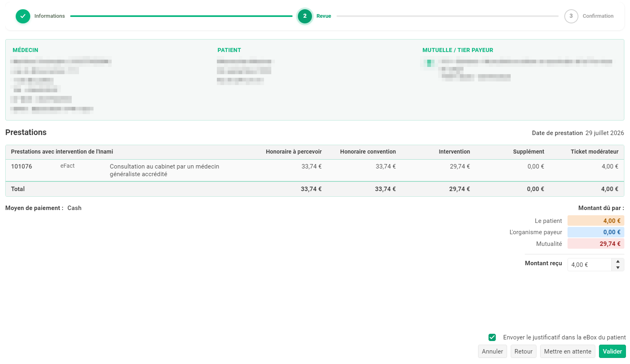Click the orange Le patient amount 4,00 €
The image size is (630, 364).
point(596,221)
